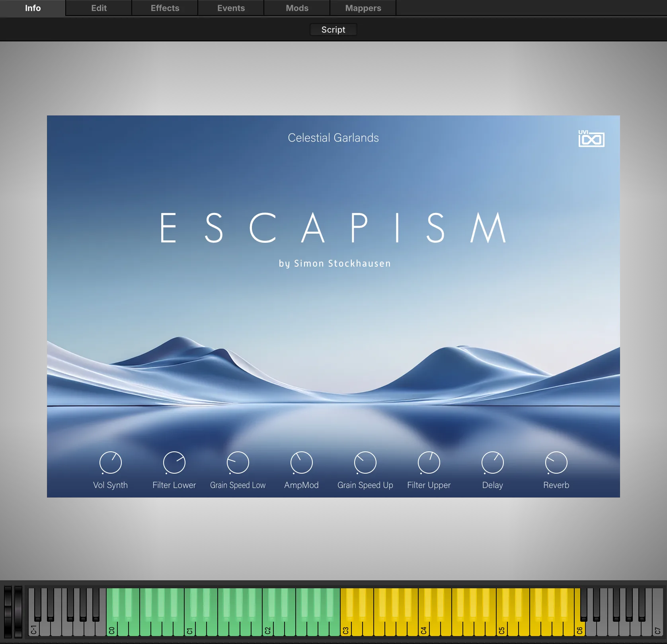Viewport: 667px width, 644px height.
Task: Play the yellow C3 key
Action: 346,629
